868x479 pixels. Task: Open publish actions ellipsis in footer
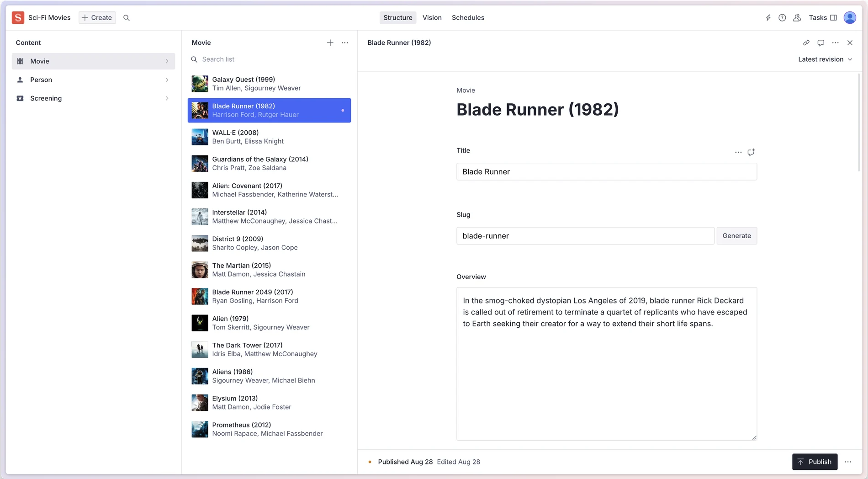coord(848,462)
